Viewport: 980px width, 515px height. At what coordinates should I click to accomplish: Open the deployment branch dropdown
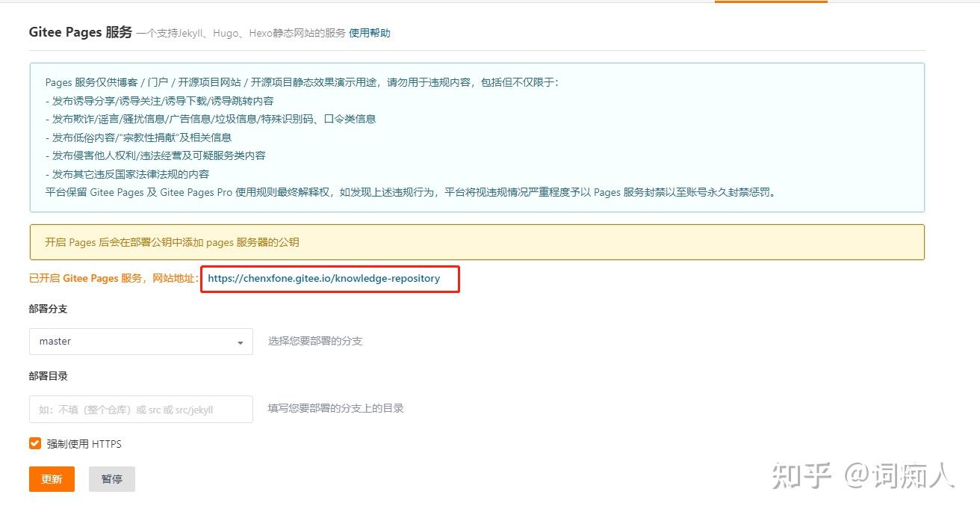click(140, 341)
